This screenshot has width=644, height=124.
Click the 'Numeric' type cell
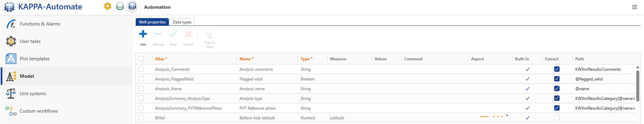coord(308,118)
